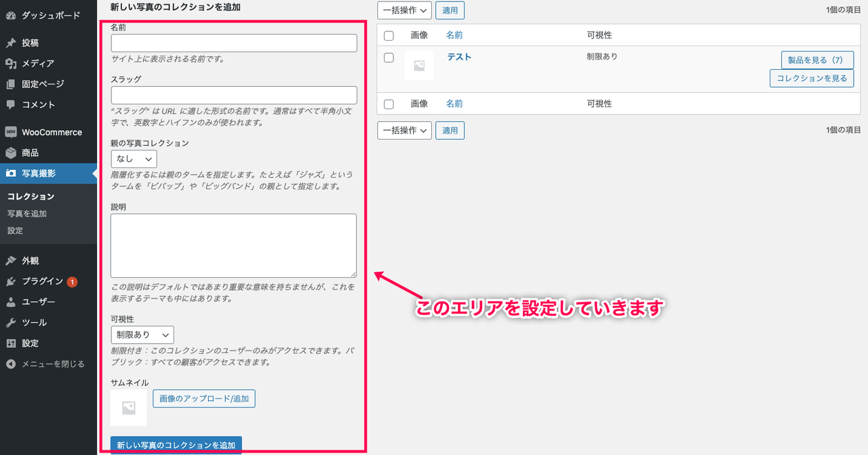The width and height of the screenshot is (868, 455).
Task: Click the top 1個の項目 count text
Action: tap(844, 10)
